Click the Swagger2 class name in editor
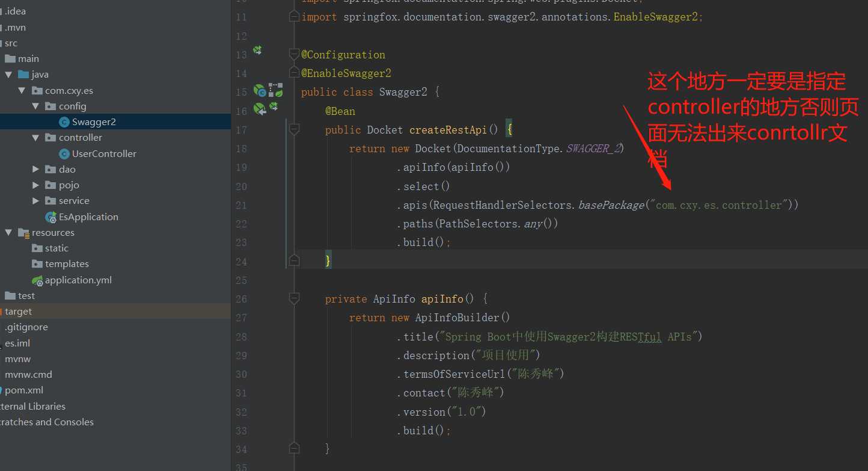 [x=403, y=92]
